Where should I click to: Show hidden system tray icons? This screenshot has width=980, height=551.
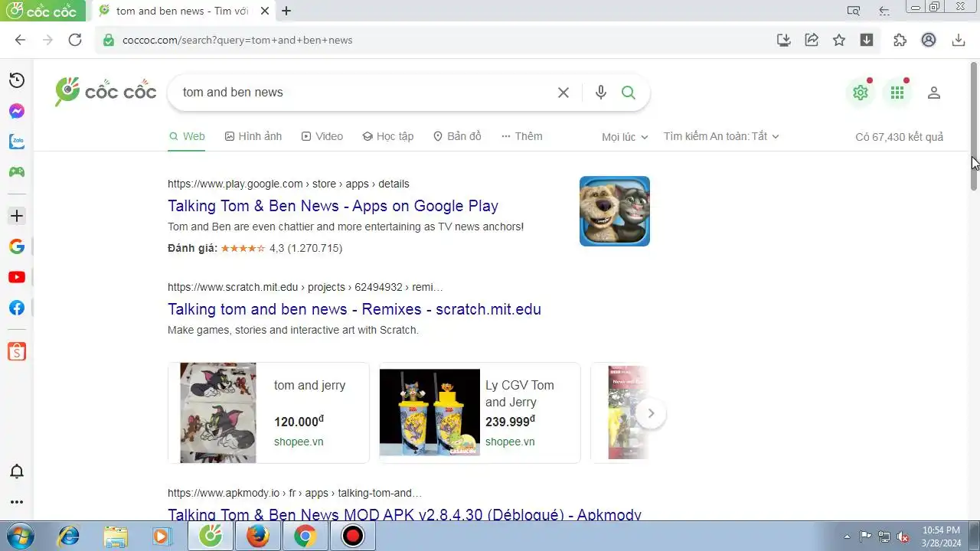point(847,536)
